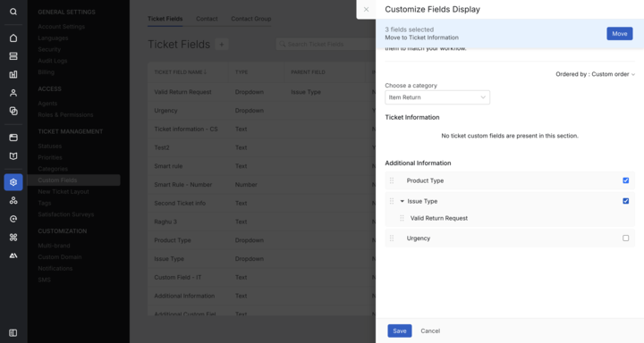
Task: Select Additional Information table row
Action: click(x=261, y=296)
